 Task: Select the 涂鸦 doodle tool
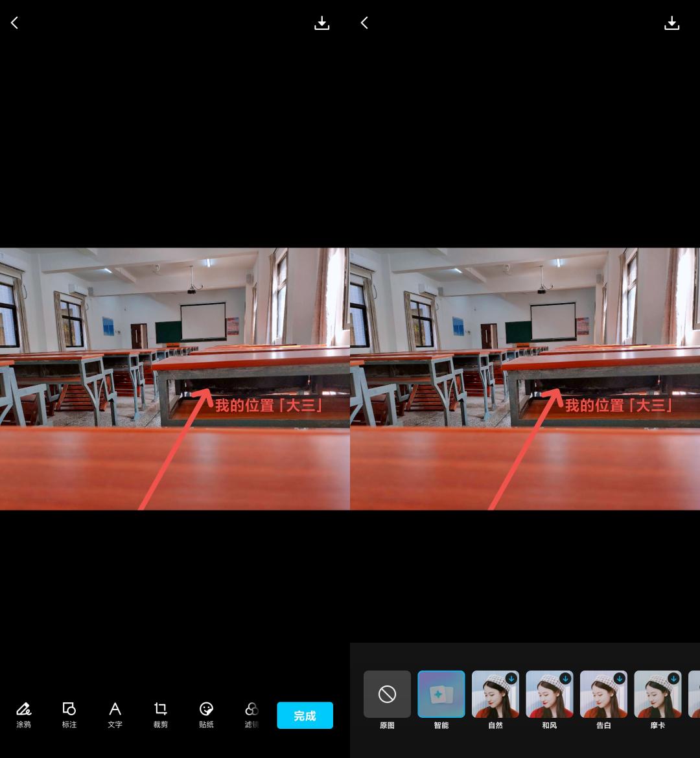coord(24,715)
